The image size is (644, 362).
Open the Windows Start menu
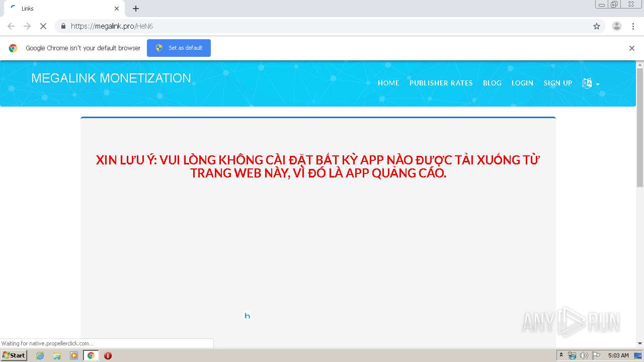(14, 355)
